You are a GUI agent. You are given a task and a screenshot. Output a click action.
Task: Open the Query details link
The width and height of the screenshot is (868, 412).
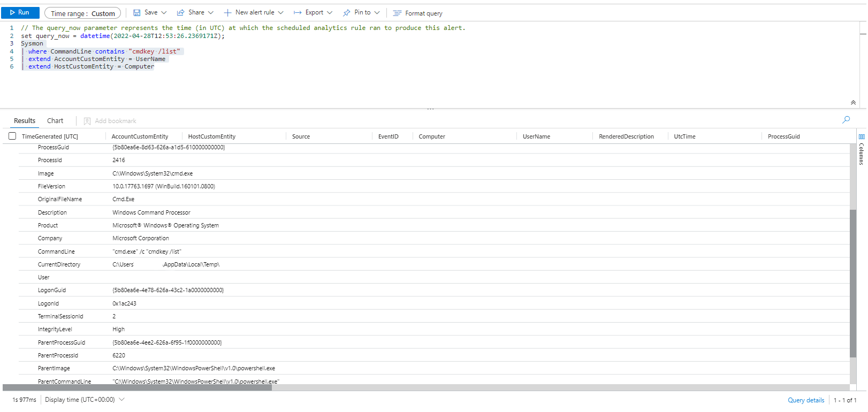pos(806,400)
